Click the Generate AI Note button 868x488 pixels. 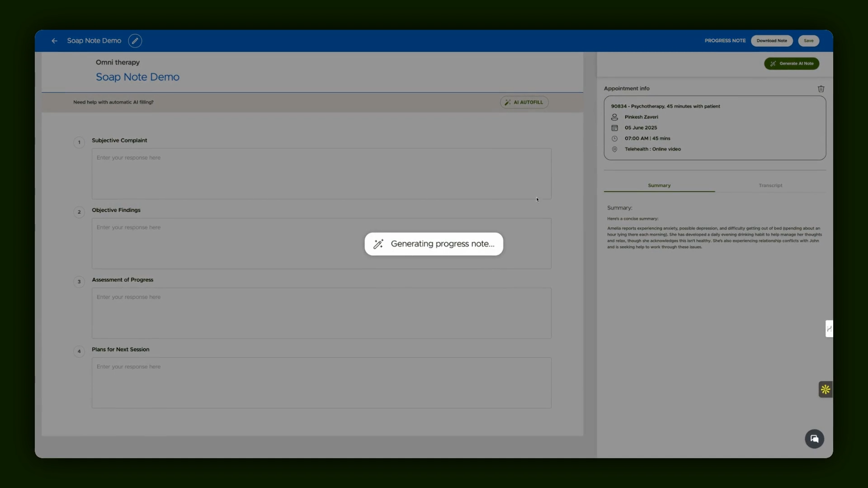coord(792,64)
